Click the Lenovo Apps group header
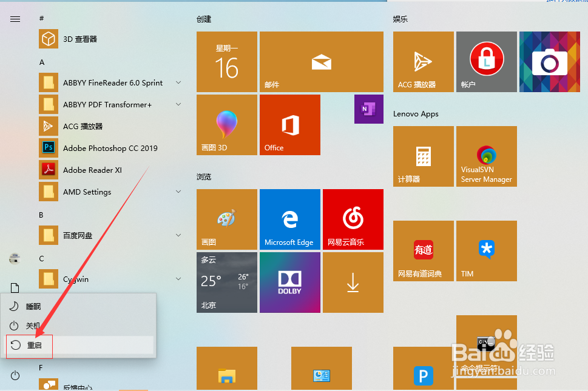Viewport: 588px width, 391px height. 416,114
